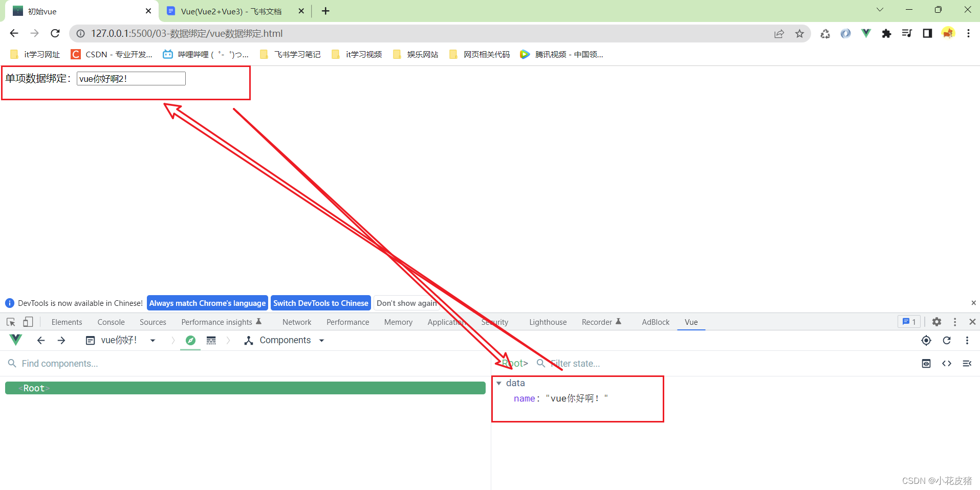Viewport: 980px width, 490px height.
Task: Click scroll to component icon
Action: coord(926,363)
